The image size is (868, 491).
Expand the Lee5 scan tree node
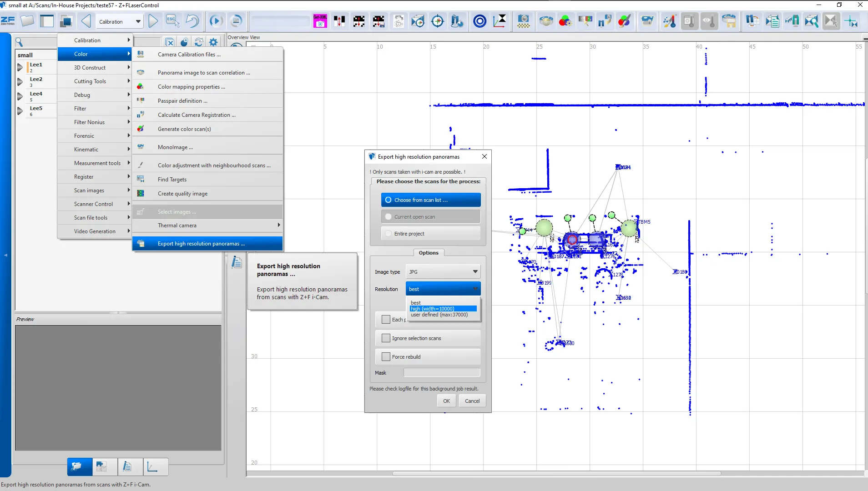(x=20, y=111)
